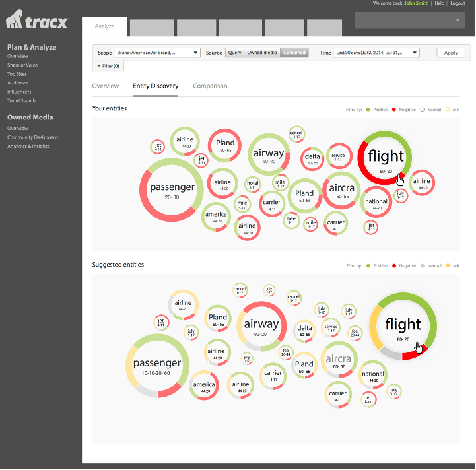
Task: Open Share of Voice in sidebar
Action: (x=22, y=65)
